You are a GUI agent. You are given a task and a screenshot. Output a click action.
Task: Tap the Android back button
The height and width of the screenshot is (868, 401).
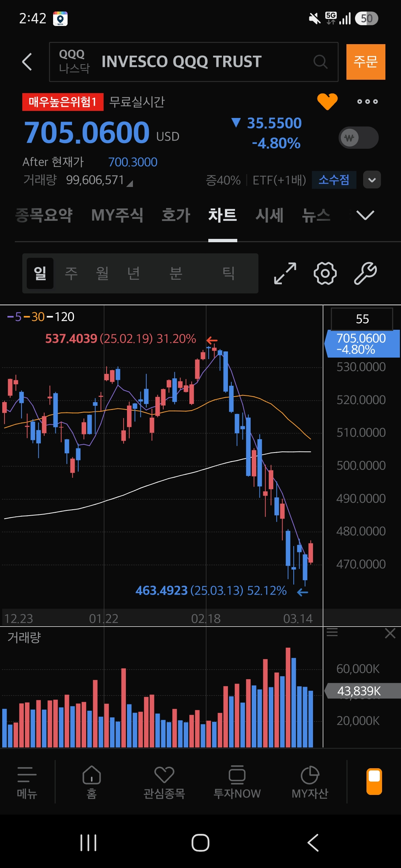pos(313,843)
